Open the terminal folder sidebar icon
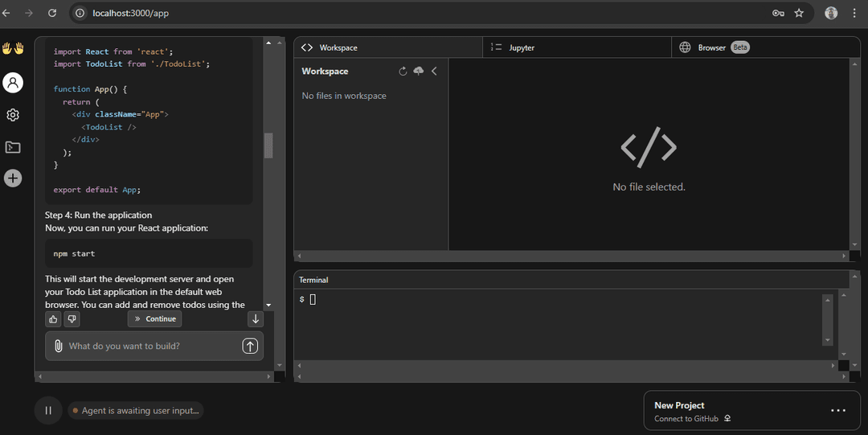Viewport: 868px width, 435px height. [13, 147]
